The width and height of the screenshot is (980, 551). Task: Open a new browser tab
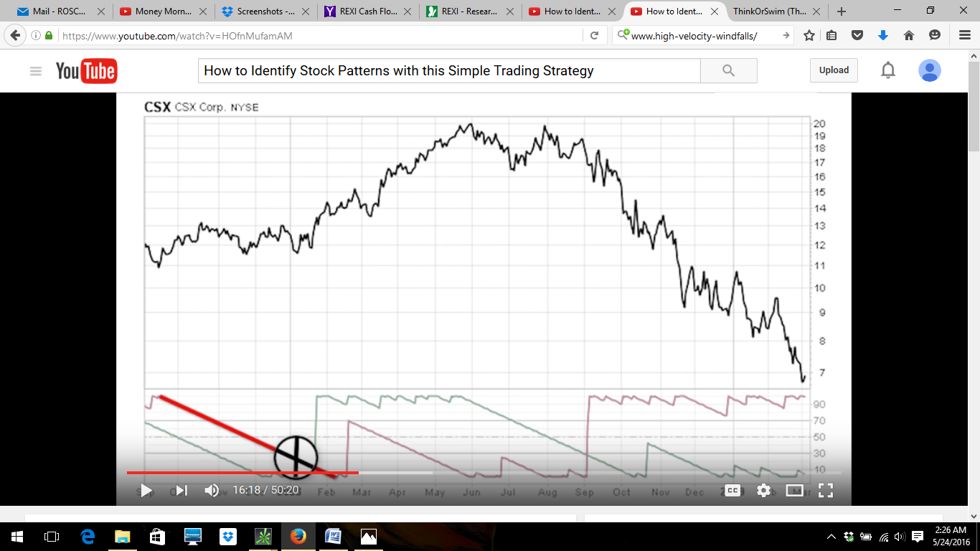tap(842, 11)
